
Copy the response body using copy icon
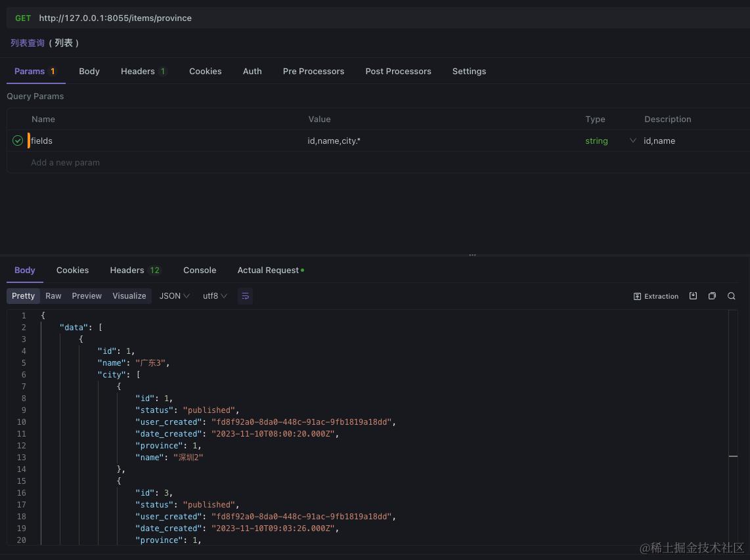[x=713, y=296]
